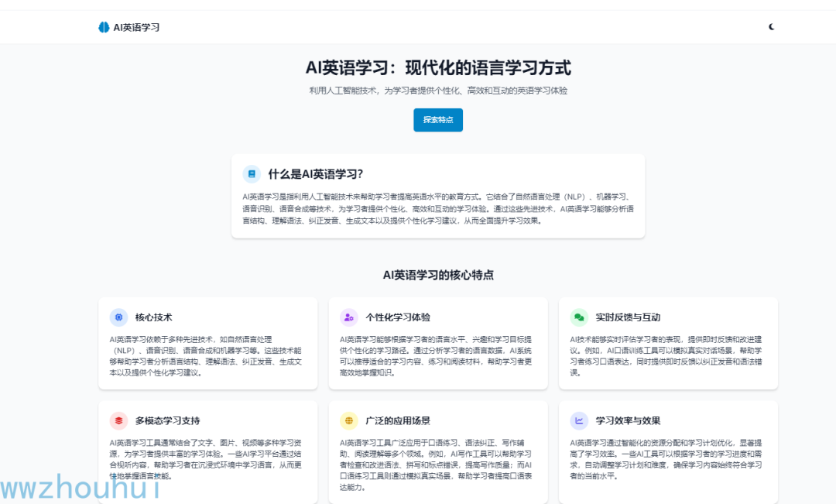Click the 多模态学习支持 card title
The image size is (836, 504).
click(167, 421)
